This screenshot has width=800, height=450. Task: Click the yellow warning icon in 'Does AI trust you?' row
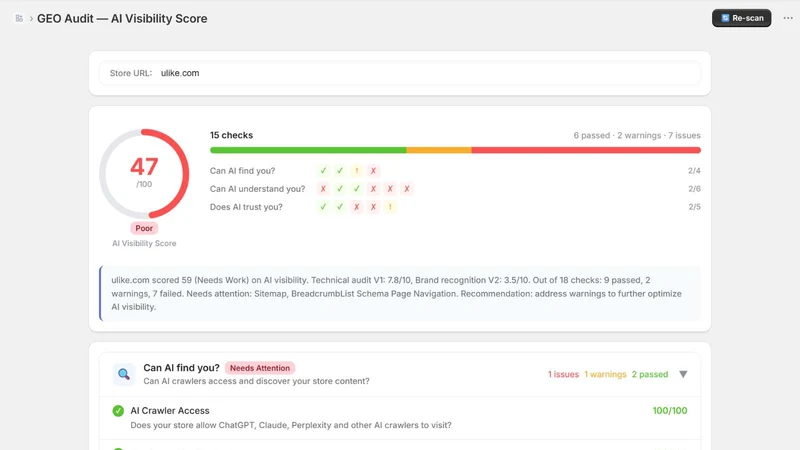390,207
